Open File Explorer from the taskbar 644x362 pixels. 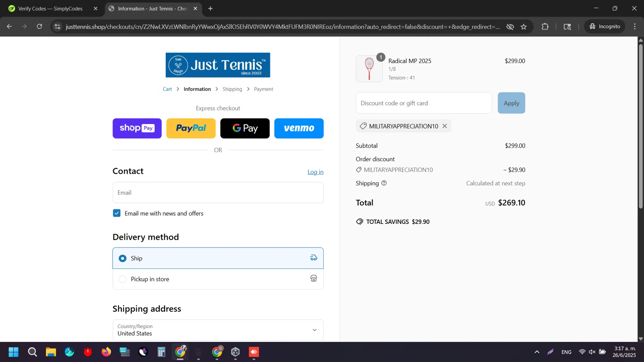51,352
